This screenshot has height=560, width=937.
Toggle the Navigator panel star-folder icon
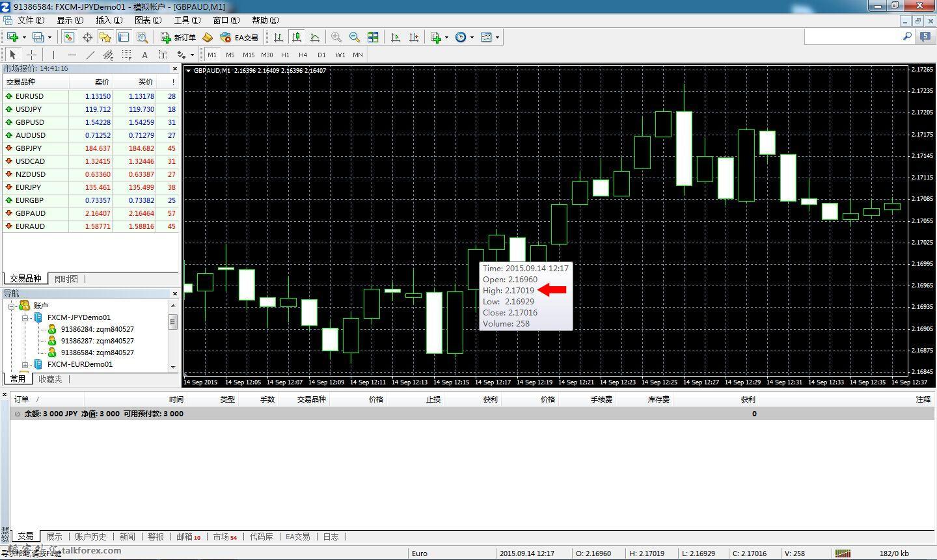[x=105, y=37]
